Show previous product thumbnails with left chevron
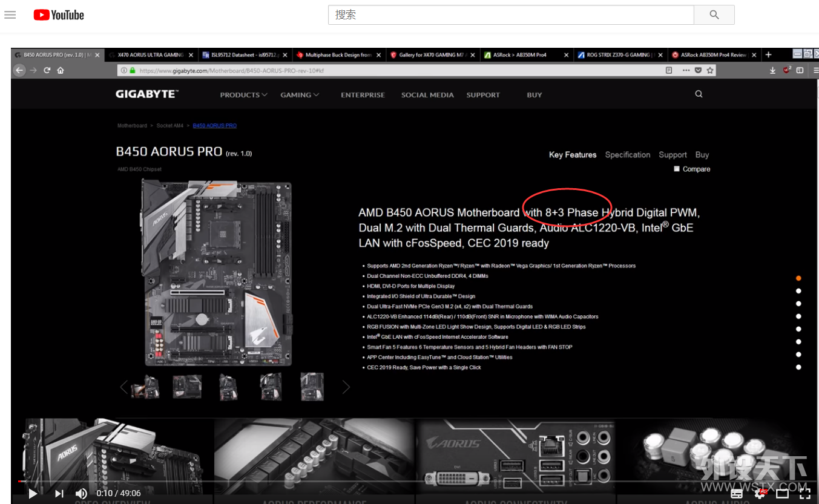Screen dimensions: 819x504 (x=124, y=387)
